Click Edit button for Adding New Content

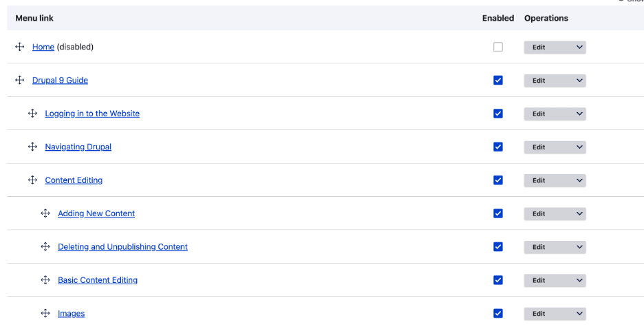coord(539,214)
